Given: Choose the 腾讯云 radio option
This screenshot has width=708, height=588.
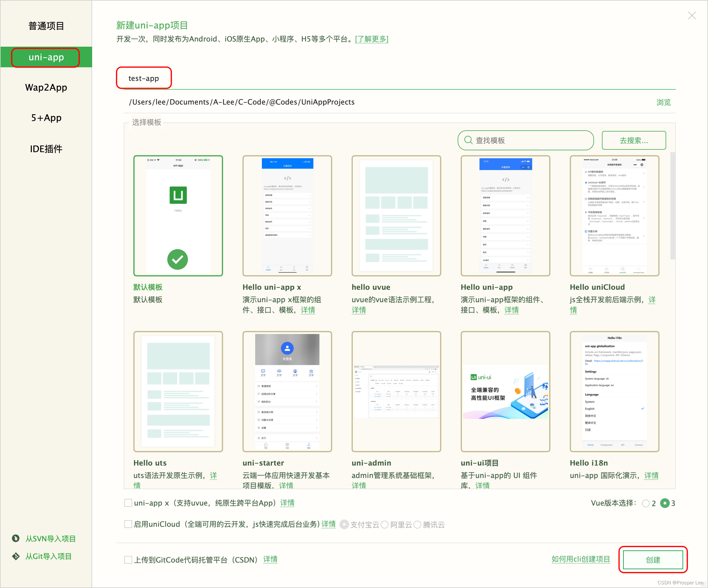Looking at the screenshot, I should pos(417,525).
